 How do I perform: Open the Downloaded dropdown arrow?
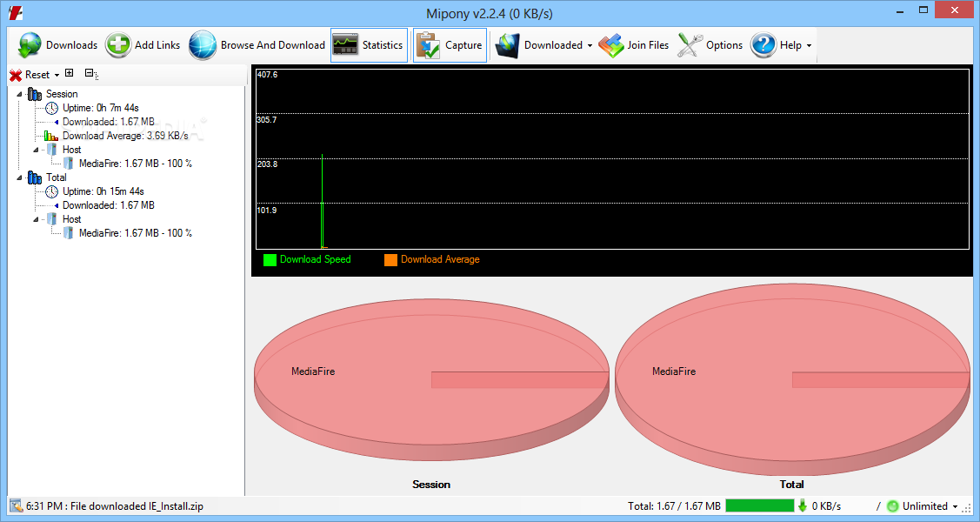590,45
